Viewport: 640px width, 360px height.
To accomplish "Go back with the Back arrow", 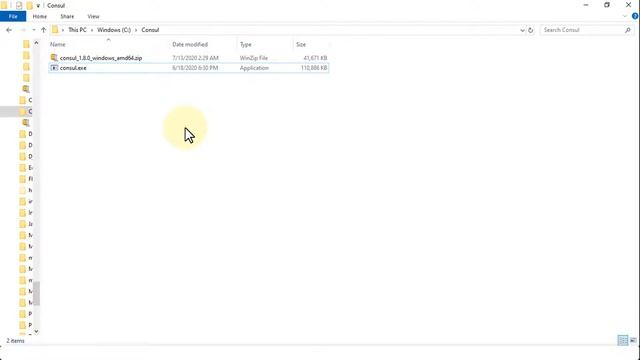I will tap(9, 30).
